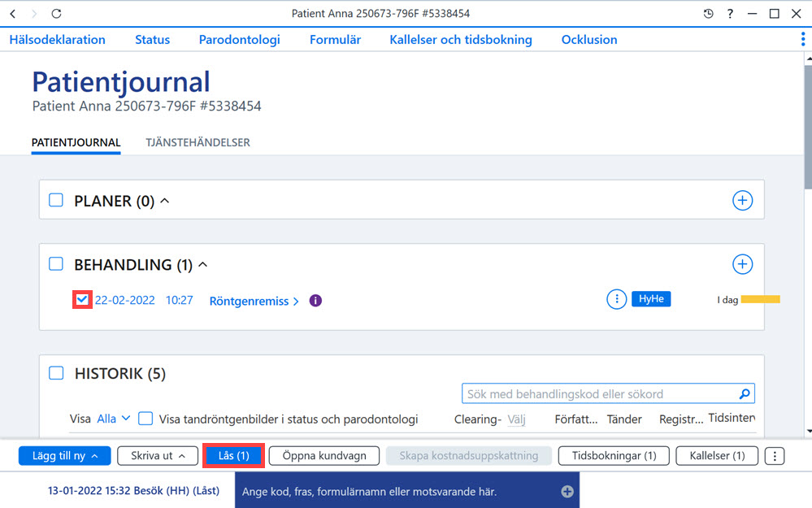Open the Visa Alla filter dropdown
Viewport: 812px width, 508px height.
114,419
